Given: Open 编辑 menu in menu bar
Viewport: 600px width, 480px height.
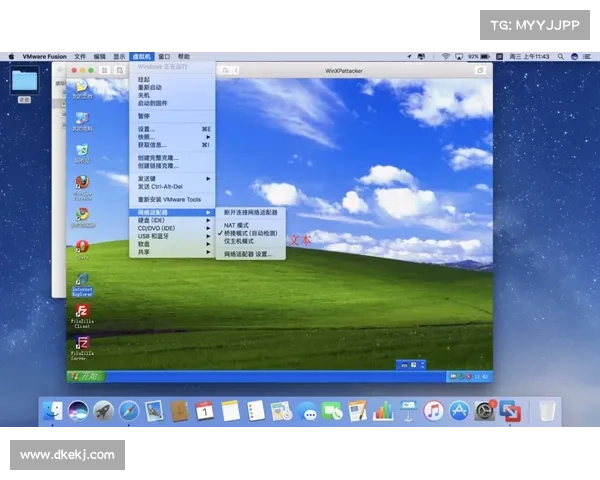Looking at the screenshot, I should coord(99,57).
